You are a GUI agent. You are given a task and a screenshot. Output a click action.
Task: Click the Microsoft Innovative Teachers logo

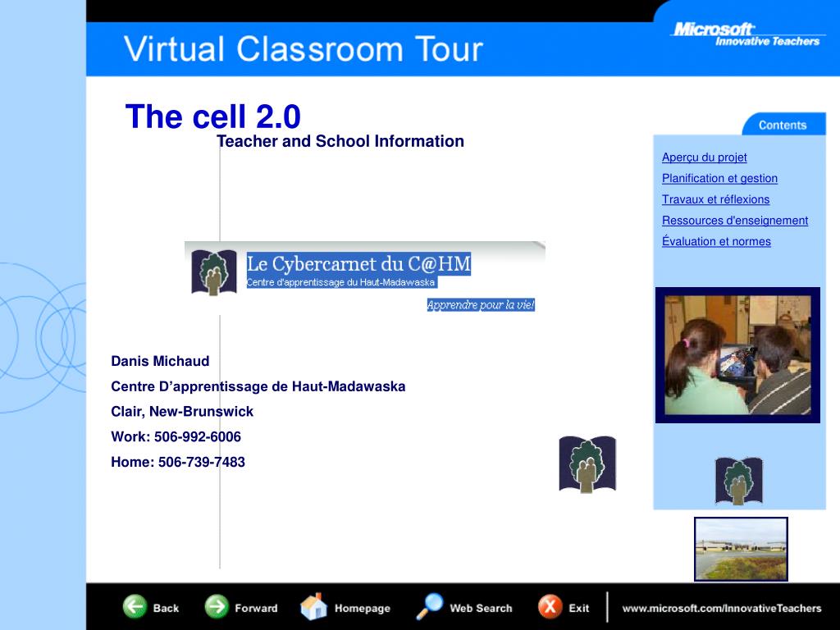746,34
